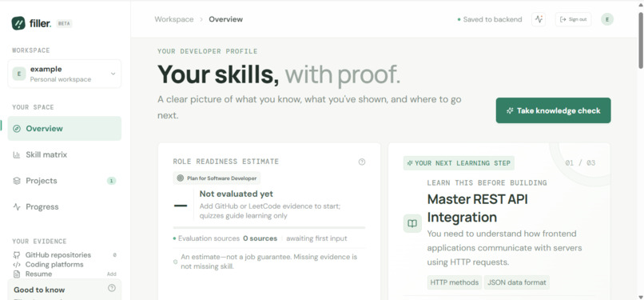Click the activity pulse icon in header
The height and width of the screenshot is (300, 644).
coord(539,19)
